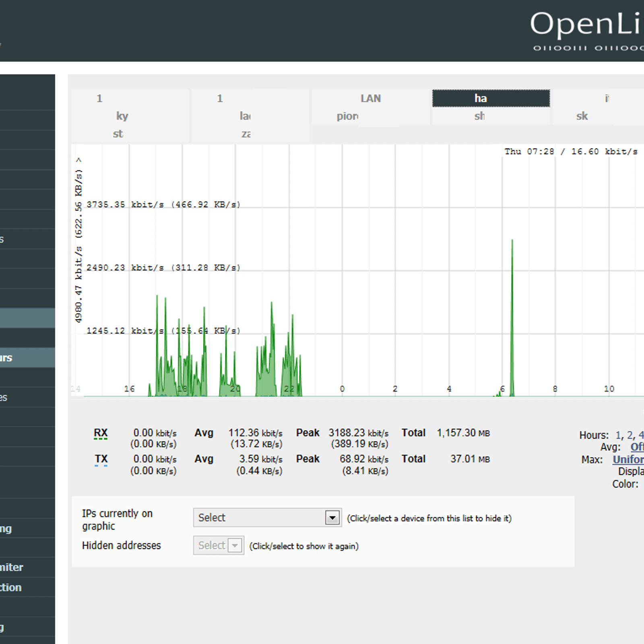Click the '2490.23 kbit/s' gridline label
This screenshot has height=644, width=644.
click(x=163, y=268)
